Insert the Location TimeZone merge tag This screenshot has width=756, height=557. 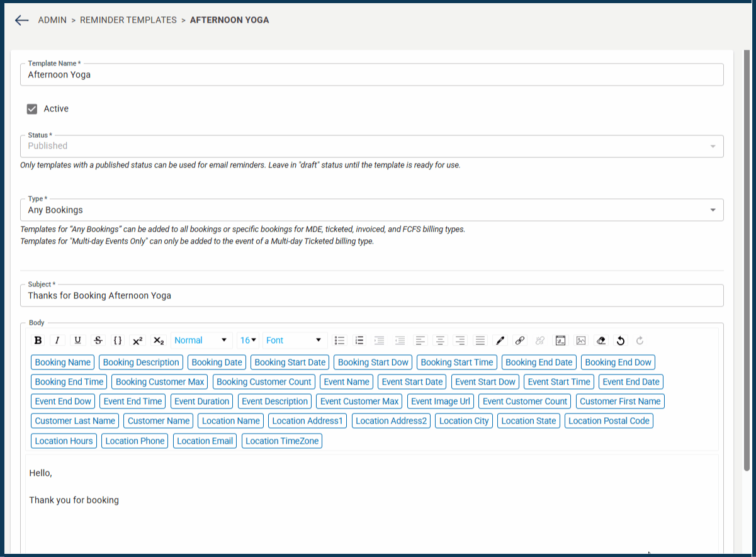pyautogui.click(x=281, y=441)
